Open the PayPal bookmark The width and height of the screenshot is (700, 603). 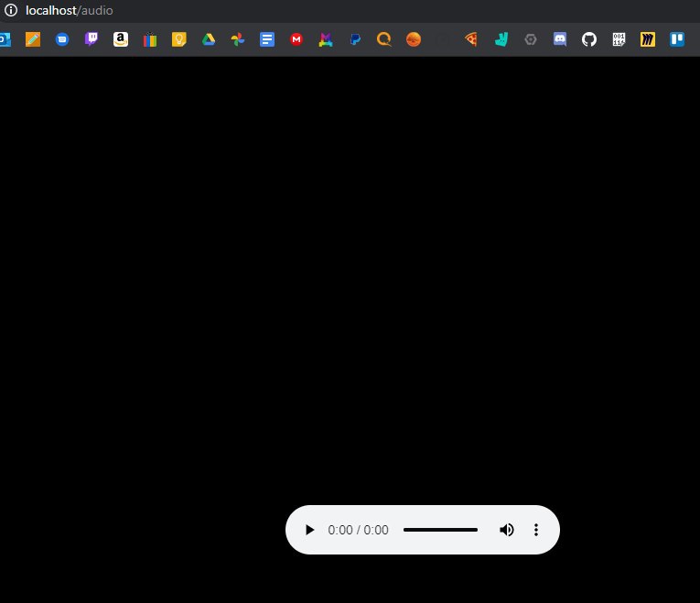click(355, 39)
